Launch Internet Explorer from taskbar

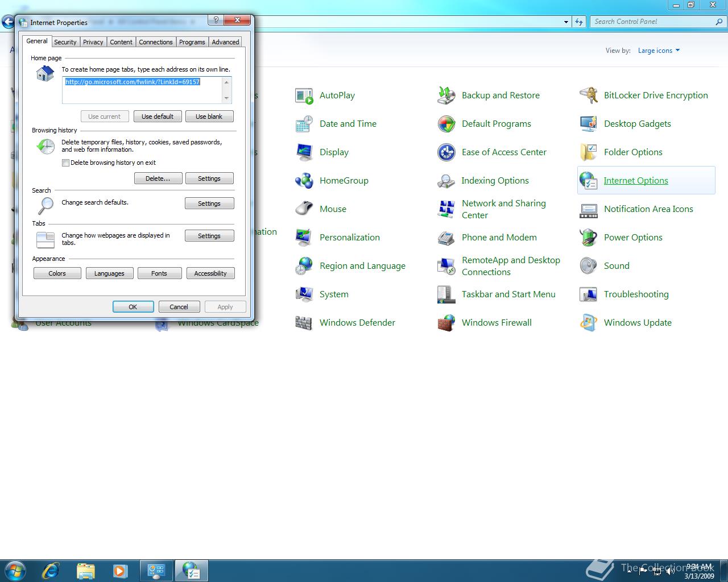(51, 571)
